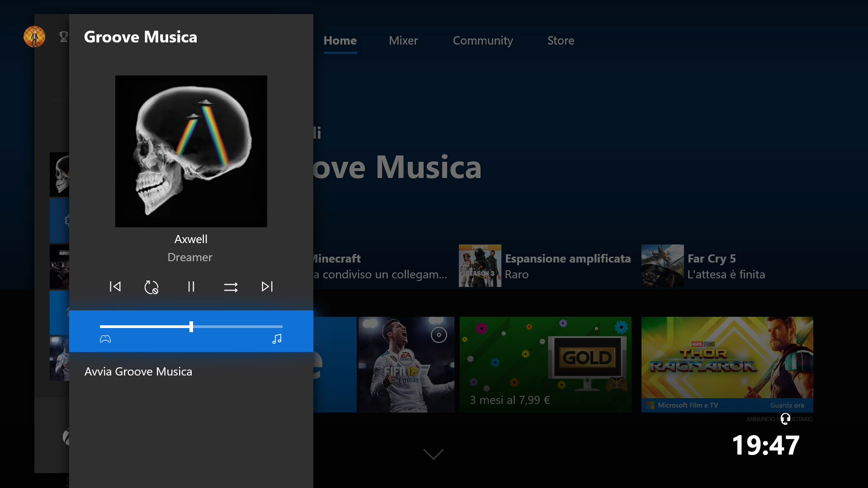Select the Home tab in Xbox dashboard
The width and height of the screenshot is (868, 488).
coord(340,40)
